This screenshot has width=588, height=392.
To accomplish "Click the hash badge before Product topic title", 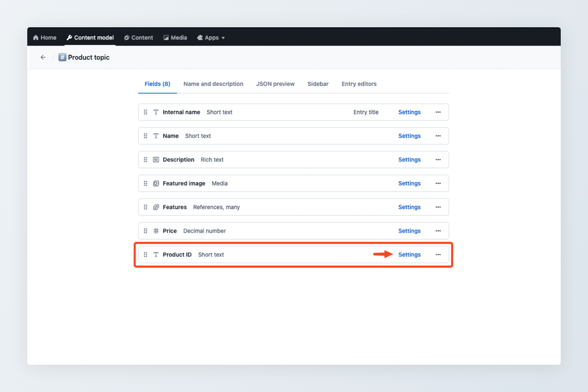I will pos(62,57).
